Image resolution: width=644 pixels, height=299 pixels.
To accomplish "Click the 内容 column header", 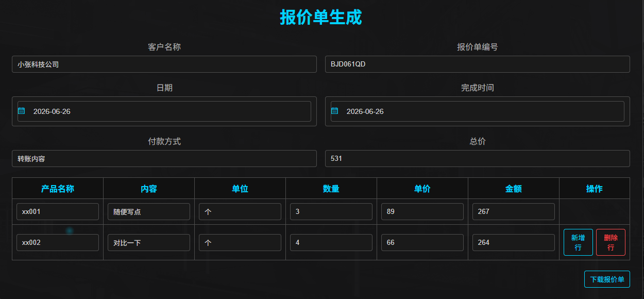I will point(149,189).
